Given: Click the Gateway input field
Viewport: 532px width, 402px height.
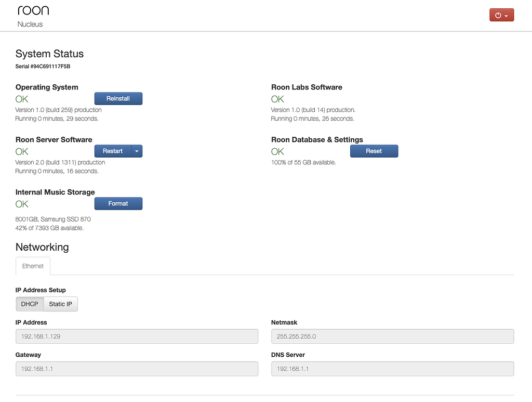Looking at the screenshot, I should click(137, 369).
